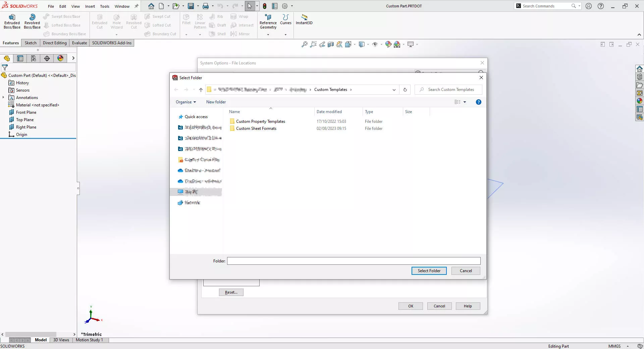This screenshot has width=644, height=349.
Task: Switch to the Sketch tab
Action: tap(31, 43)
